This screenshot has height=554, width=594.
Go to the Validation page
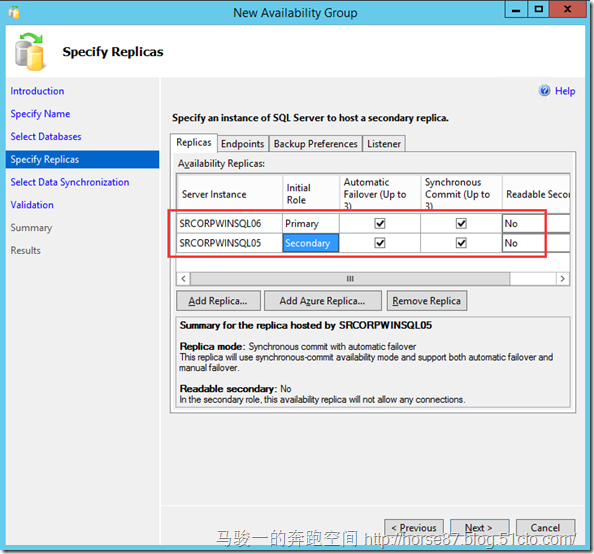[32, 205]
